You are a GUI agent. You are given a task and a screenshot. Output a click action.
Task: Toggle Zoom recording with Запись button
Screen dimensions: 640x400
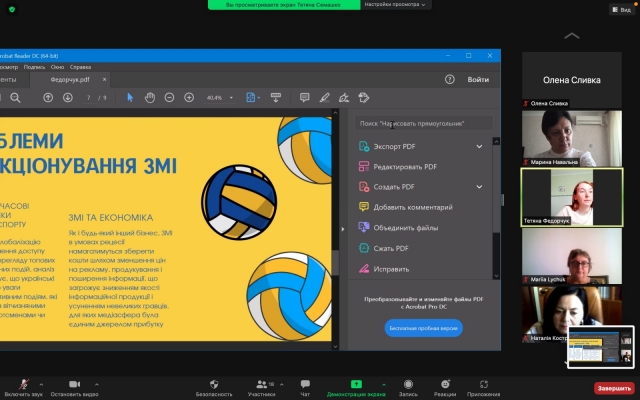tap(407, 384)
